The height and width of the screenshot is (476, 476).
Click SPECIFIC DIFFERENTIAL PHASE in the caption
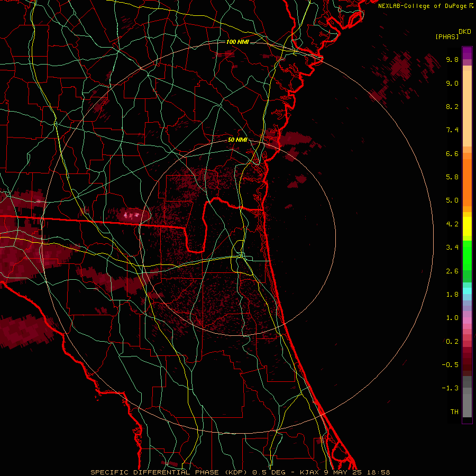154,472
